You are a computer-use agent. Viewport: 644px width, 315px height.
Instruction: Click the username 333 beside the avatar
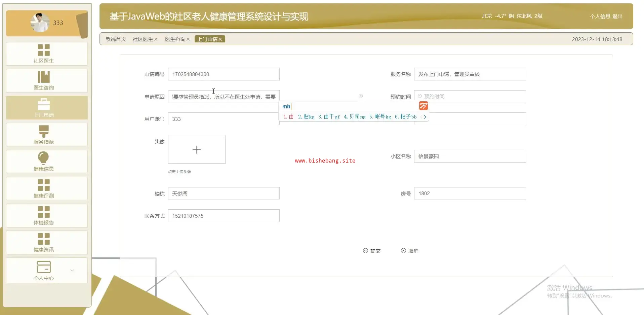click(58, 23)
